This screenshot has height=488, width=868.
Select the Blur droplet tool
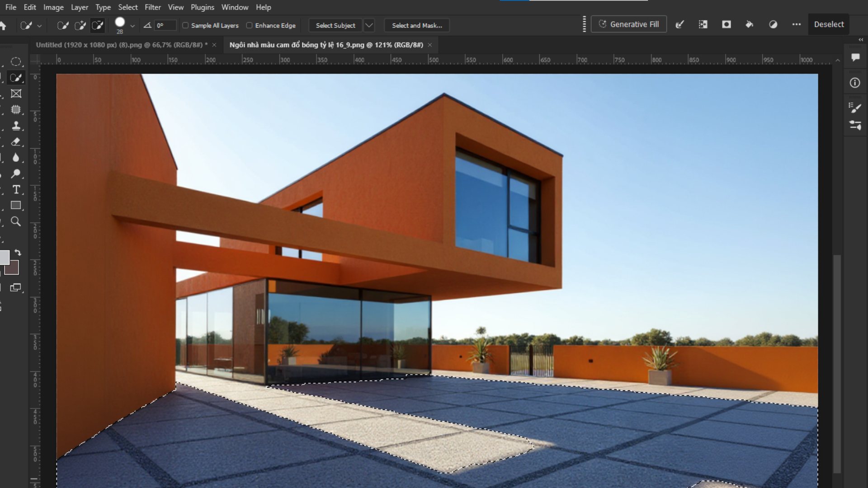(x=16, y=158)
